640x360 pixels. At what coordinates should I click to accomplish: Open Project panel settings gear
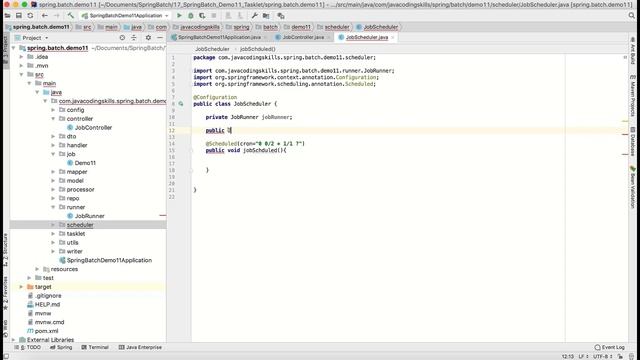(x=148, y=38)
